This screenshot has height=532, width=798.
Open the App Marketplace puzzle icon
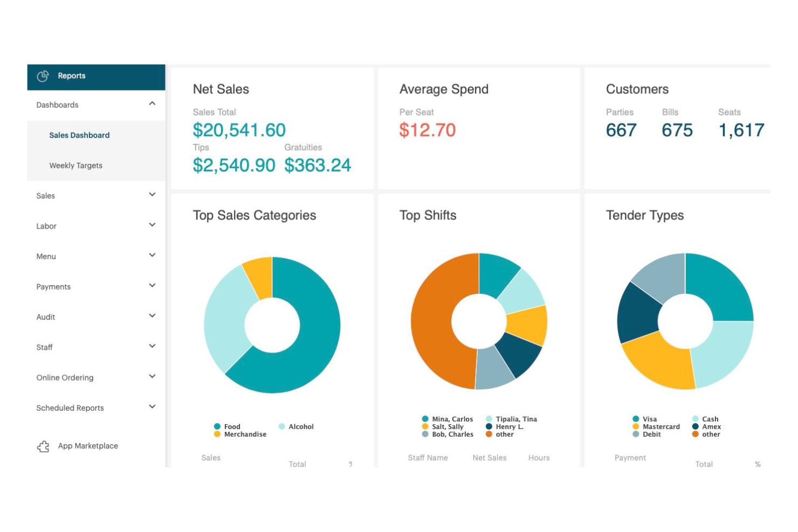click(43, 446)
